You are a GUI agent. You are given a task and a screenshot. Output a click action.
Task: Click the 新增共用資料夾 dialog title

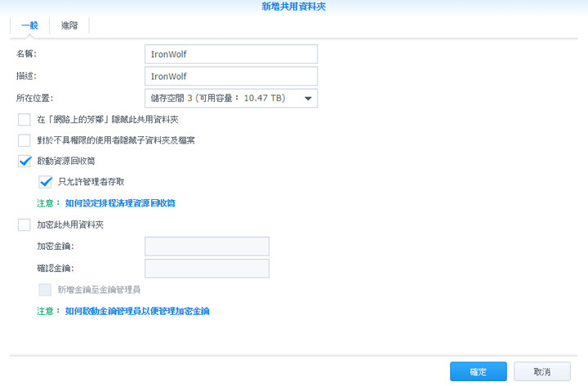[x=294, y=7]
